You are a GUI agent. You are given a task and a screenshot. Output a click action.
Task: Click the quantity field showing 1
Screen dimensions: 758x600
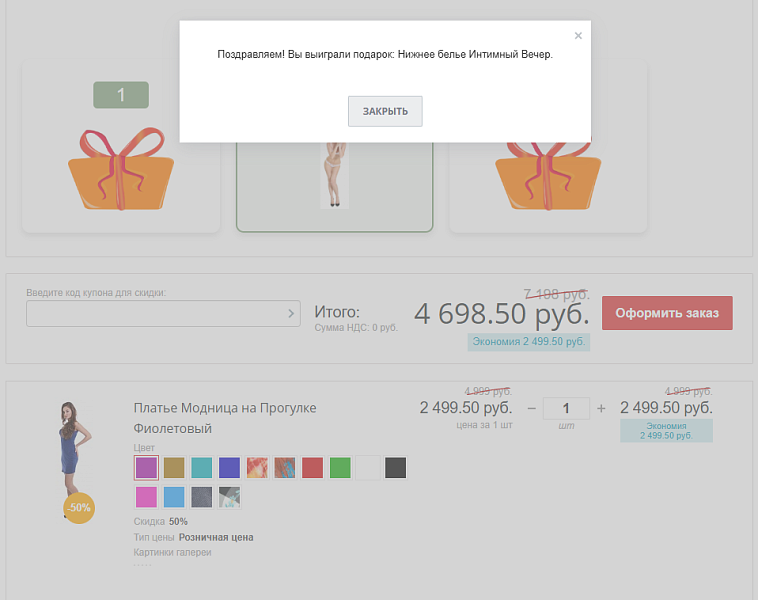tap(567, 408)
